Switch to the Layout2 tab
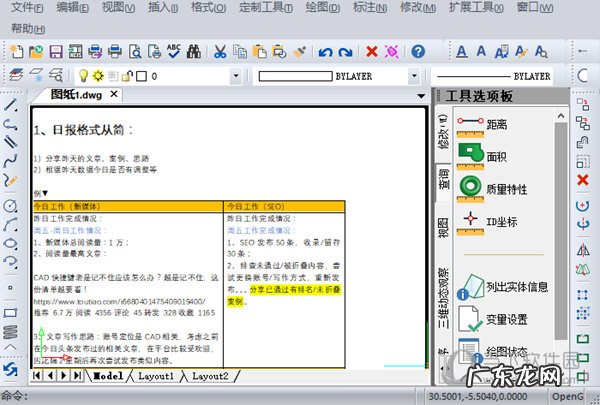This screenshot has width=600, height=405. tap(210, 376)
